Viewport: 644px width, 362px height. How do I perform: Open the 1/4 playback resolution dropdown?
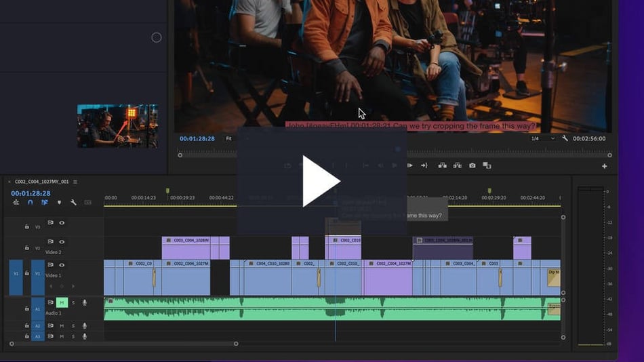(542, 138)
